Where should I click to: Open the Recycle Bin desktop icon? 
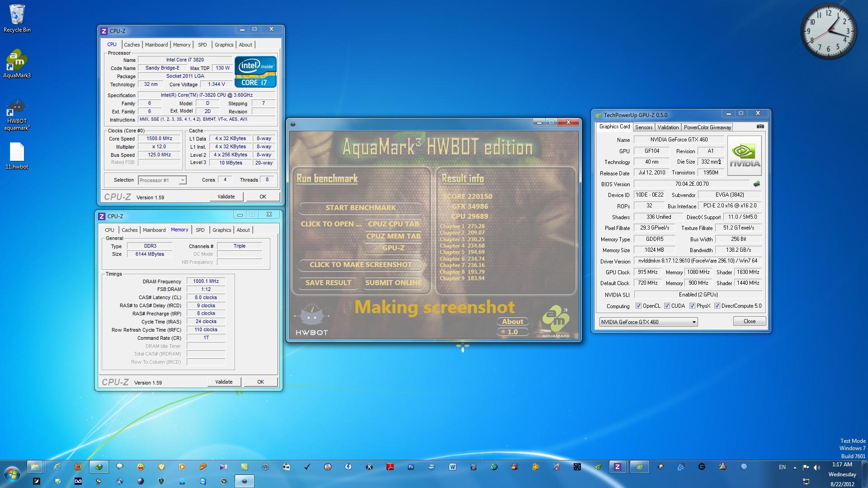[x=17, y=18]
